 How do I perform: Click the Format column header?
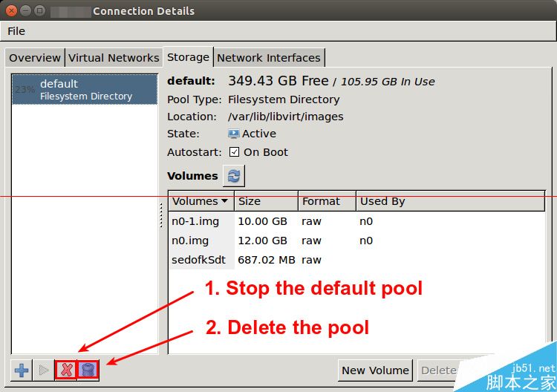pyautogui.click(x=325, y=201)
